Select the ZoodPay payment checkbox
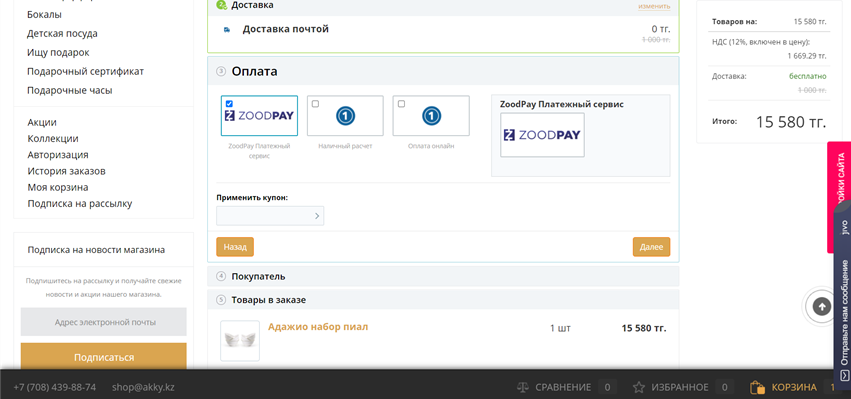Viewport: 851px width, 399px height. [229, 104]
